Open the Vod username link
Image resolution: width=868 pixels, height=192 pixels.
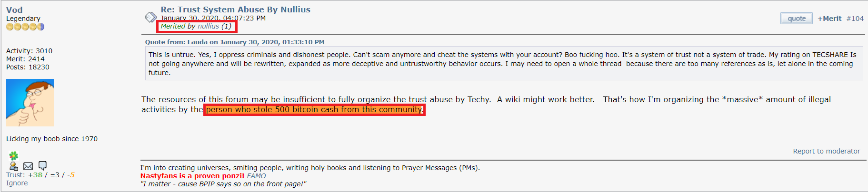pyautogui.click(x=14, y=10)
